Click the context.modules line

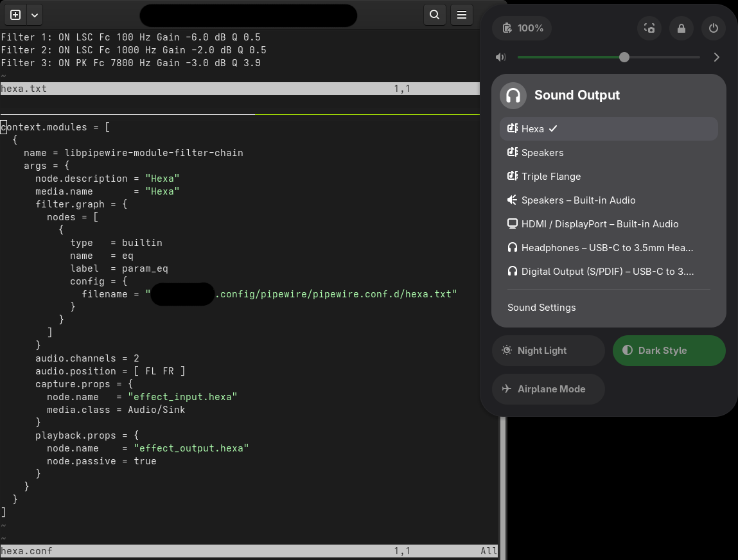click(x=55, y=127)
